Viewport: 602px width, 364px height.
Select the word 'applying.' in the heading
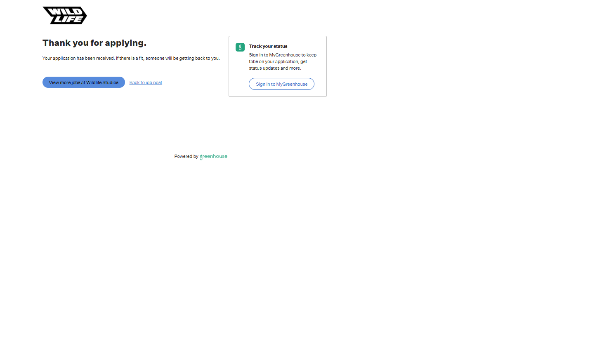click(125, 43)
